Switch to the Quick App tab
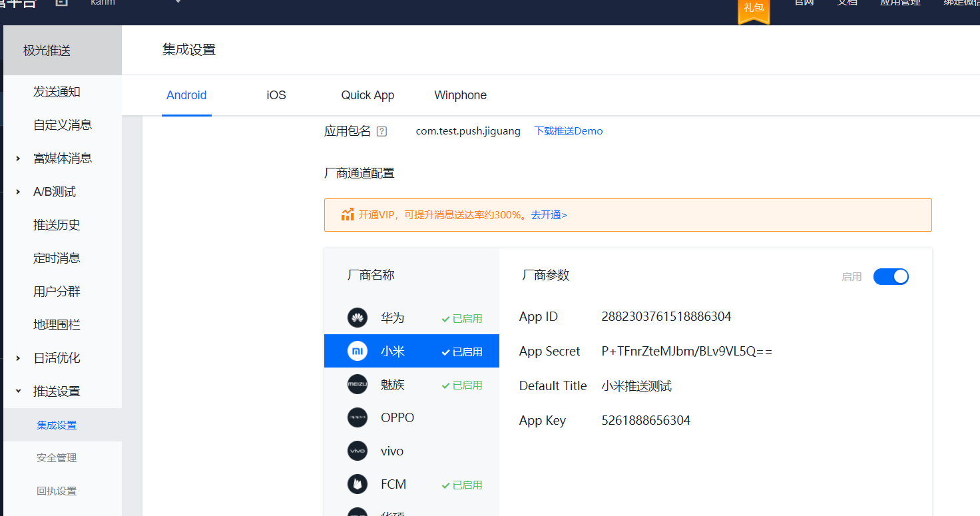Screen dimensions: 980x516 tap(367, 95)
